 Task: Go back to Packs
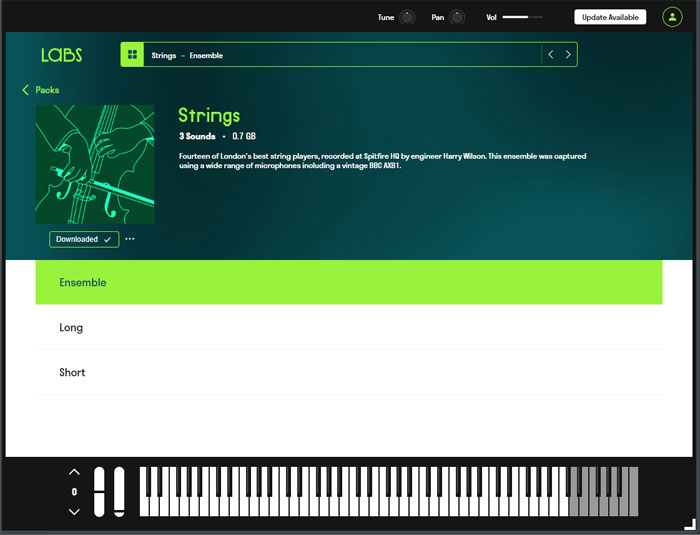point(41,90)
